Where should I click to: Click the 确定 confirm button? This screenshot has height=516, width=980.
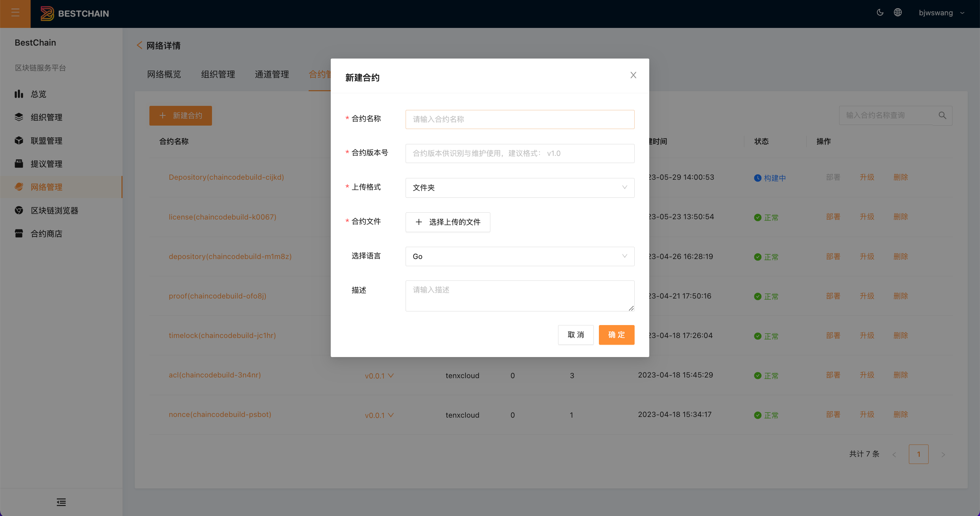[x=617, y=335]
